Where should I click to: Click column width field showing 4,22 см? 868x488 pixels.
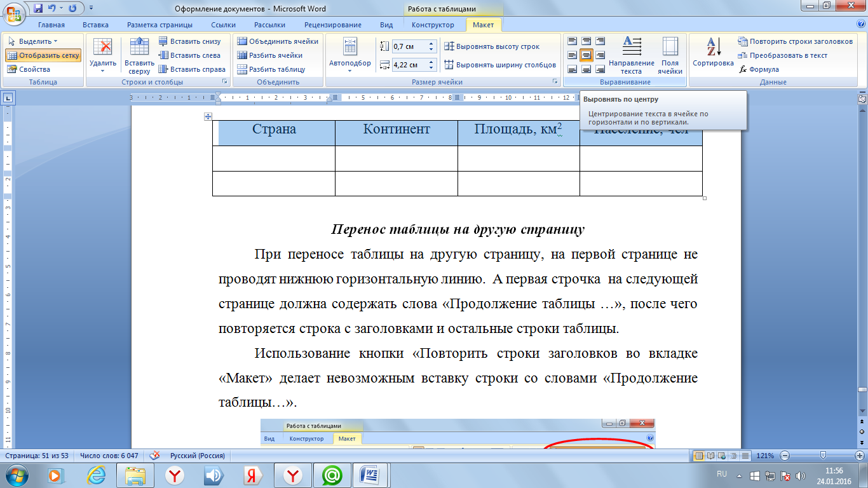click(x=409, y=65)
